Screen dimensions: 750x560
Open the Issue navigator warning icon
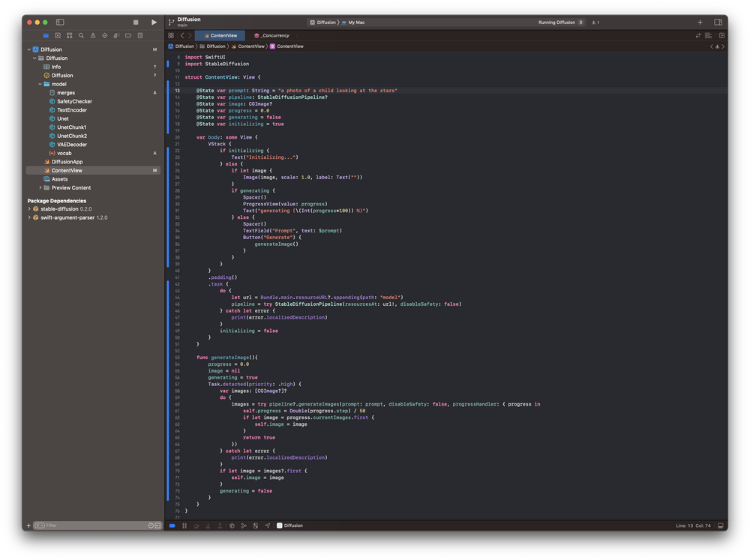click(93, 35)
